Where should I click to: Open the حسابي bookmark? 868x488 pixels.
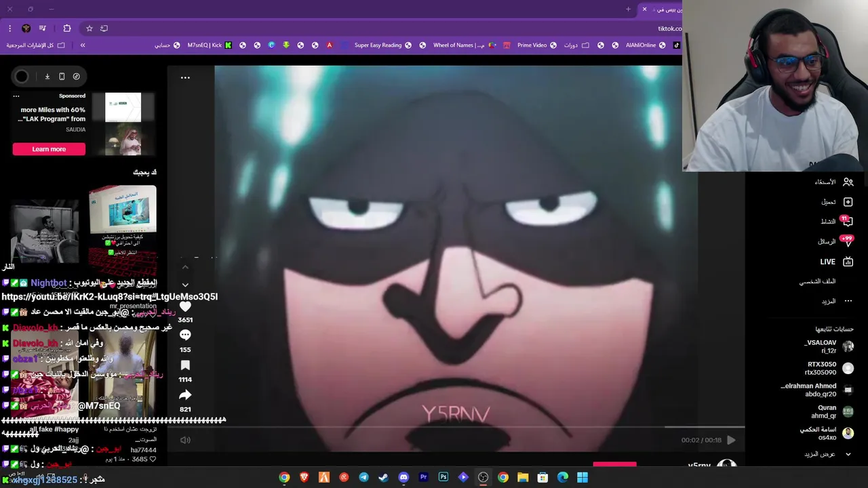(167, 45)
